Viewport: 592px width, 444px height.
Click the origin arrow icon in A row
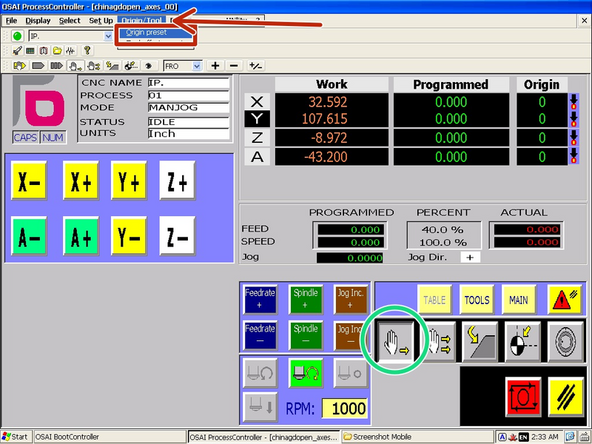click(x=574, y=156)
